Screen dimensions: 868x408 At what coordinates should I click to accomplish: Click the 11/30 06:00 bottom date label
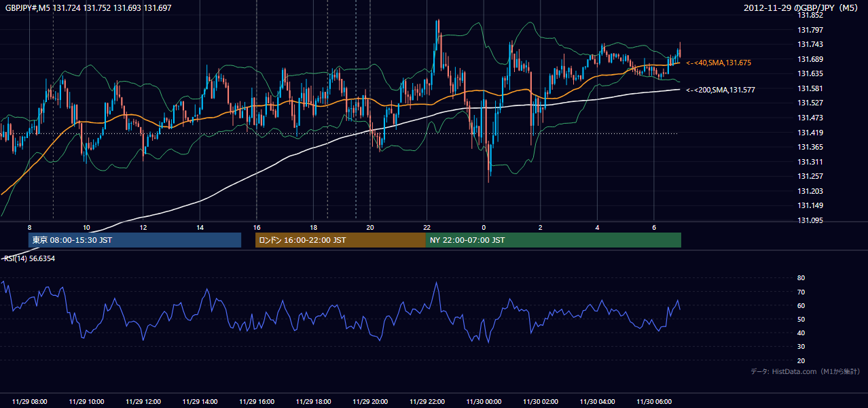(x=654, y=401)
